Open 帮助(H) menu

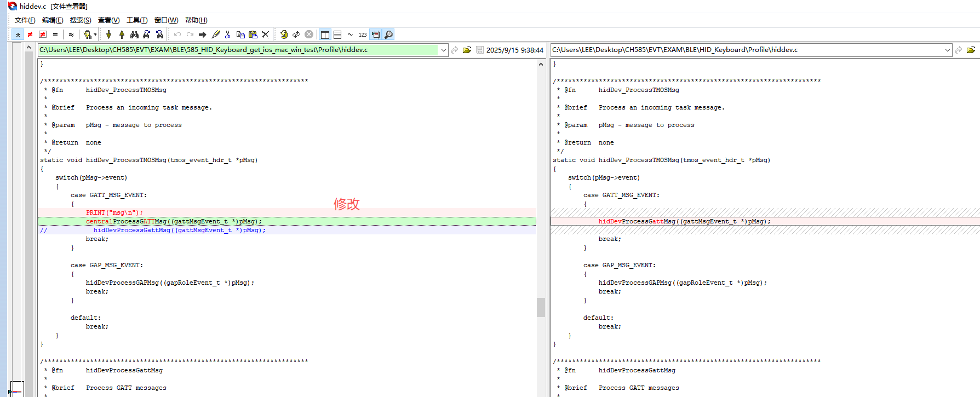pos(196,20)
